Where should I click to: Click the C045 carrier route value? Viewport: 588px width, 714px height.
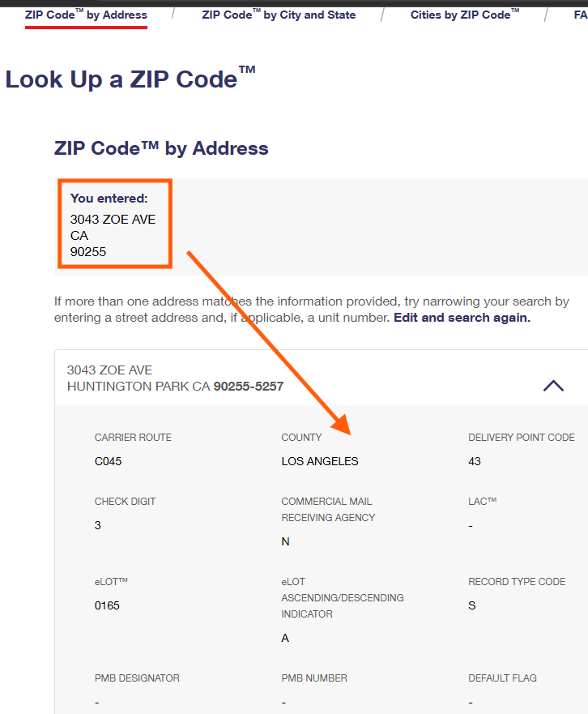point(108,461)
